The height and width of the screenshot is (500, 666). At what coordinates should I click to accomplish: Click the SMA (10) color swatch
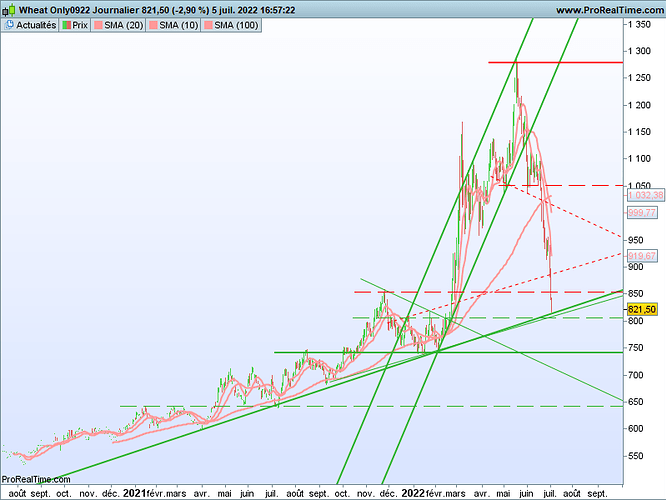pos(153,24)
